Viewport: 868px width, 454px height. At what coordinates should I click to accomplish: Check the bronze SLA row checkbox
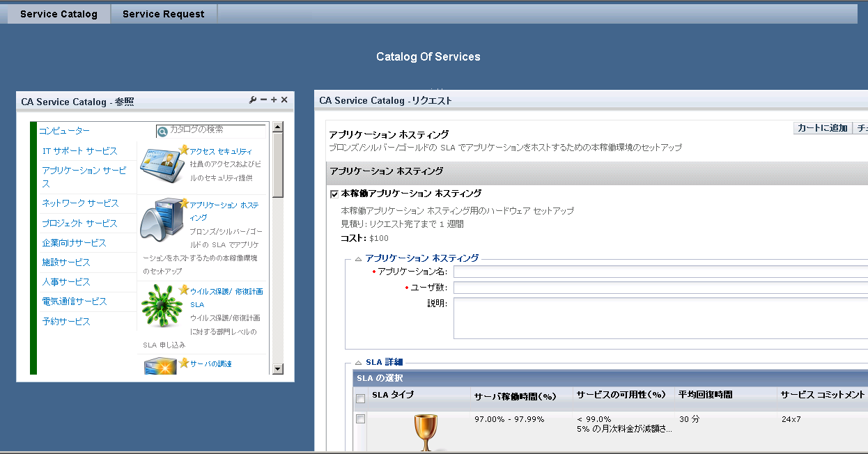click(359, 418)
